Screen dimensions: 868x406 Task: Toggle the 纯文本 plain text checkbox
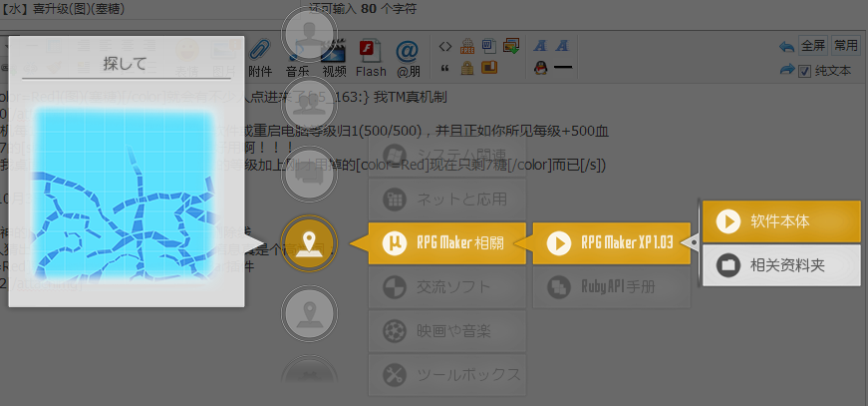point(804,72)
